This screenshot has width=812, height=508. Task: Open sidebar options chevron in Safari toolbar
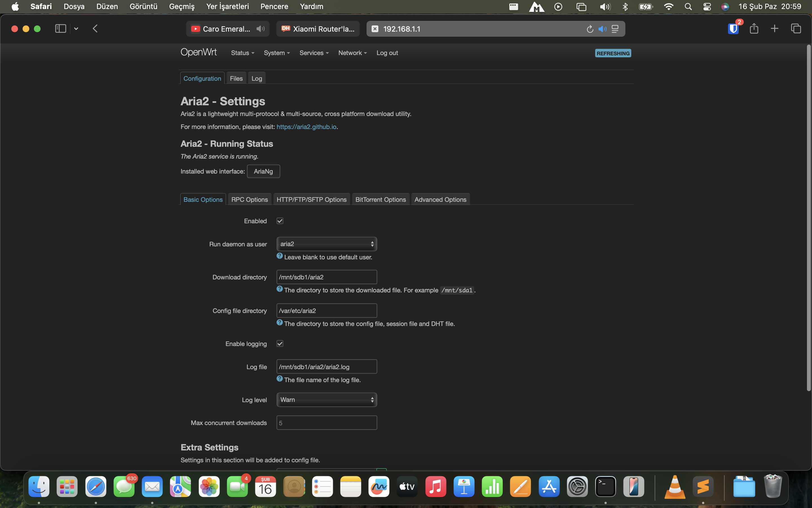point(76,29)
